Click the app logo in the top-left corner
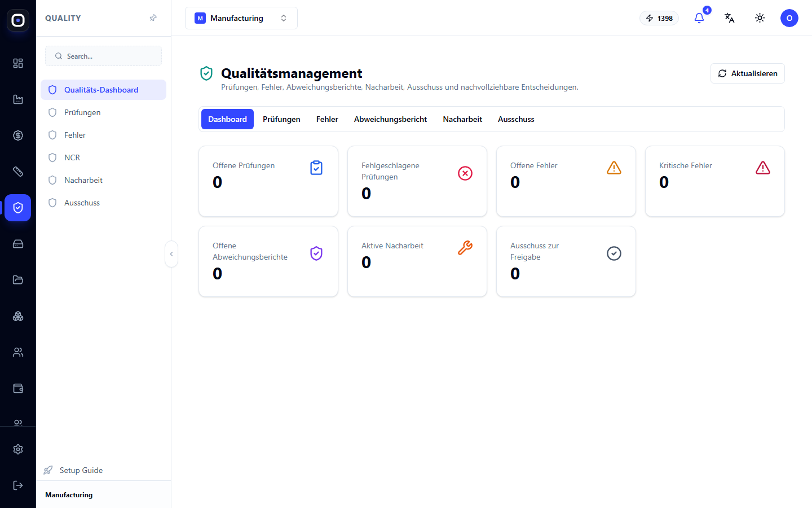The height and width of the screenshot is (508, 812). (18, 20)
